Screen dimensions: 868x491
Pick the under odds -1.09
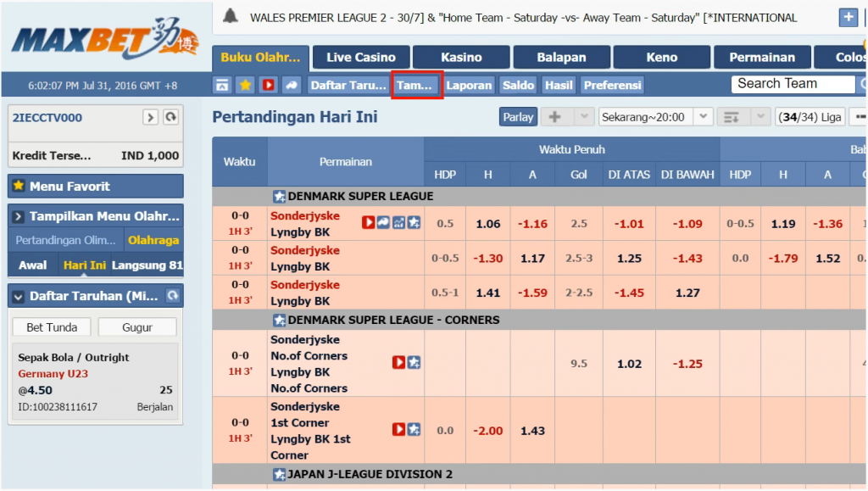(x=687, y=224)
